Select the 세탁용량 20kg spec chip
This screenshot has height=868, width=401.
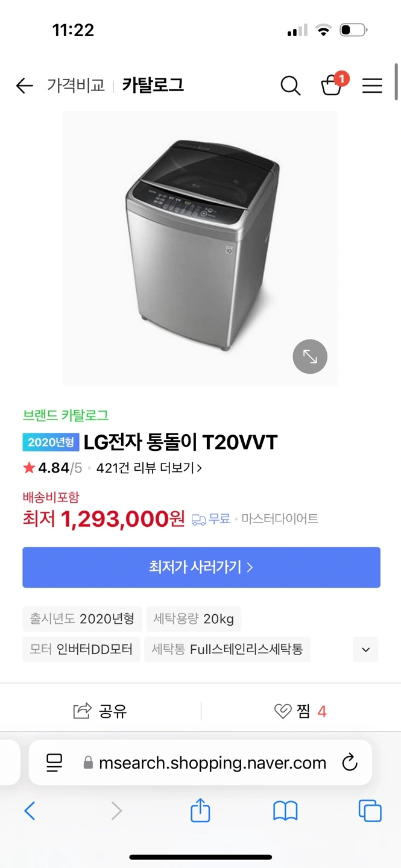194,618
